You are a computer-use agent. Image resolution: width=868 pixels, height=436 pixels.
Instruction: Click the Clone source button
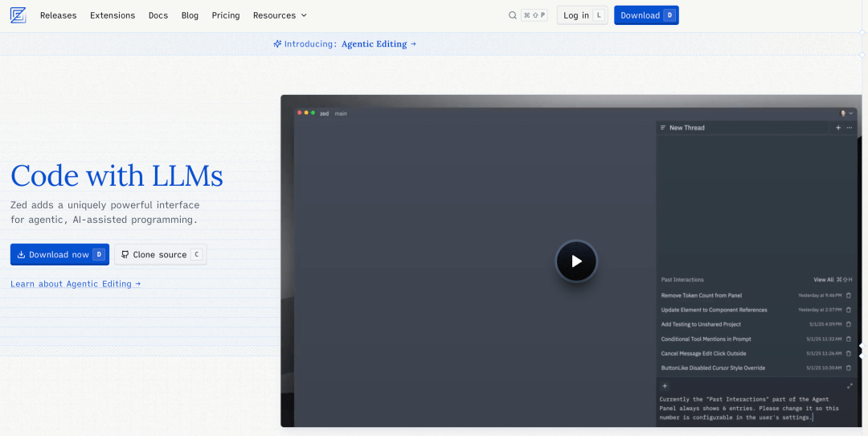161,255
